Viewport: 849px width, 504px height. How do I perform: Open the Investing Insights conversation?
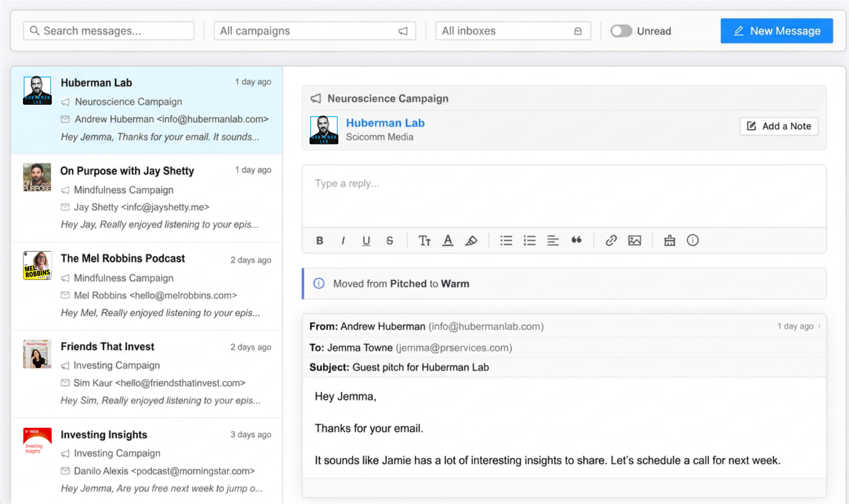click(x=147, y=461)
